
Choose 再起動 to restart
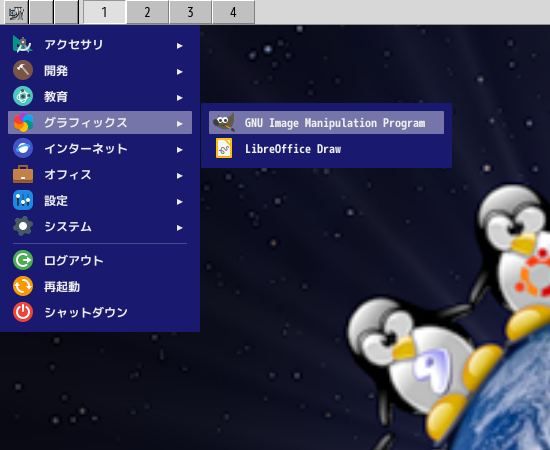click(x=100, y=286)
